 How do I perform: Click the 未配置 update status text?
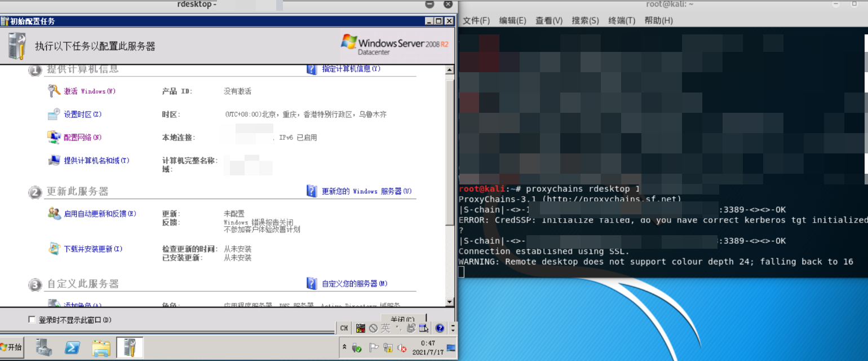pos(234,214)
